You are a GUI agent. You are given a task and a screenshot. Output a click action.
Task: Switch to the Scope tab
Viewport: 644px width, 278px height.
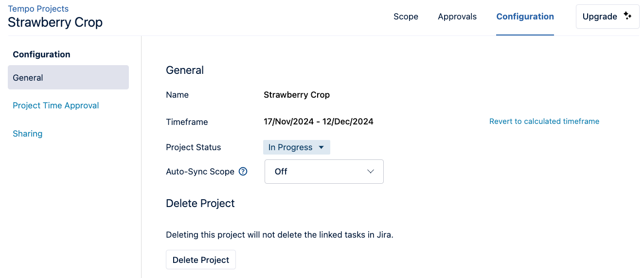click(x=406, y=17)
